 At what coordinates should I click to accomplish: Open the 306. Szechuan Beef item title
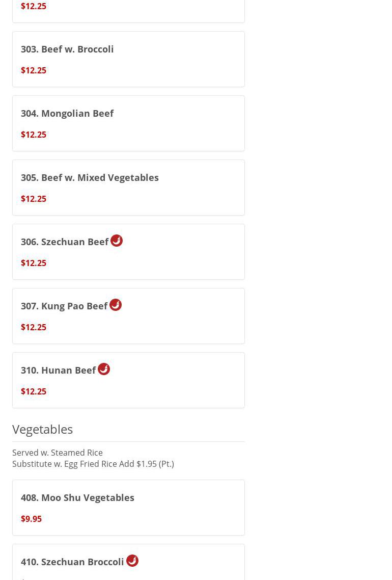65,242
